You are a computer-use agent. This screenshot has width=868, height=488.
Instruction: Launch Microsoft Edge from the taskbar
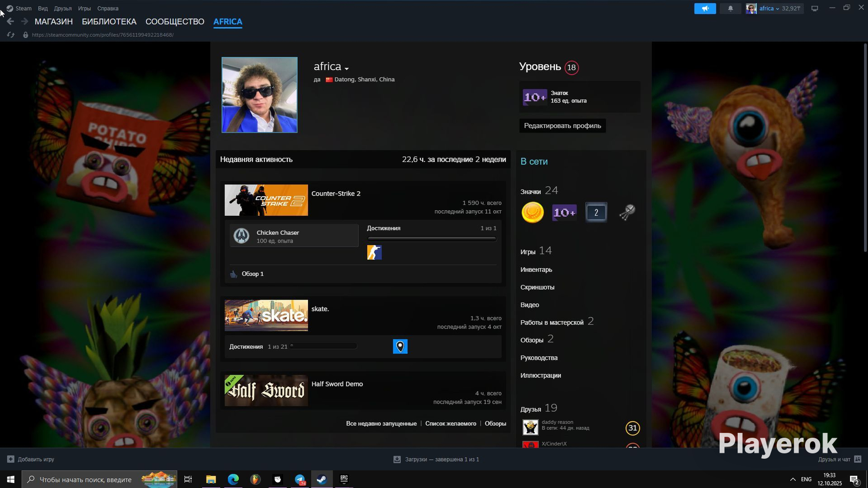tap(233, 479)
